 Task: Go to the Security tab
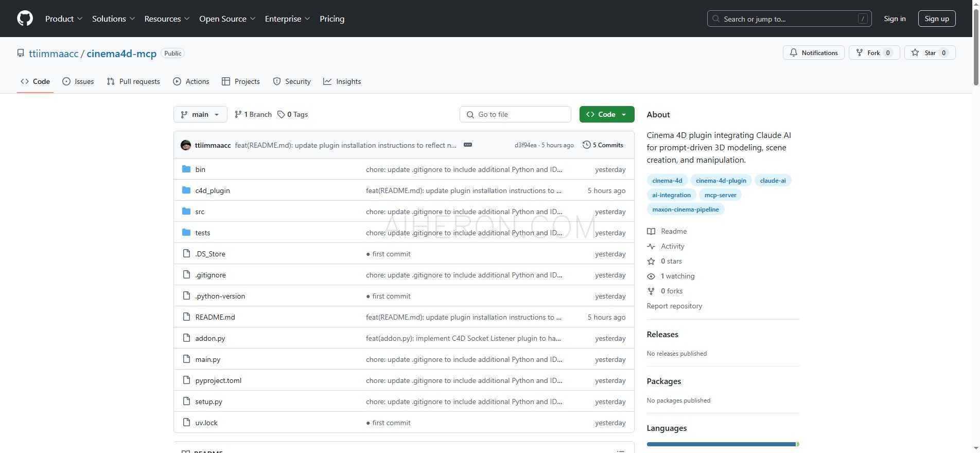click(x=292, y=81)
